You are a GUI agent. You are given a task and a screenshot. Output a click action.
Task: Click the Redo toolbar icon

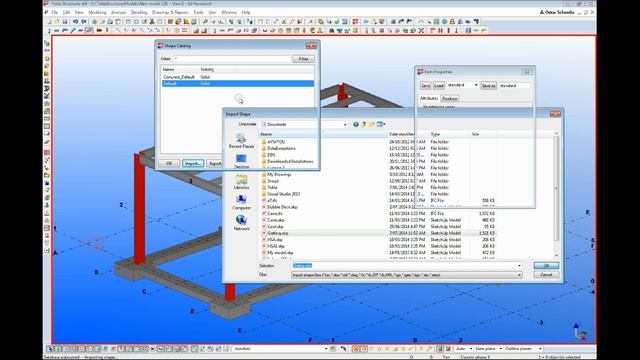point(84,21)
